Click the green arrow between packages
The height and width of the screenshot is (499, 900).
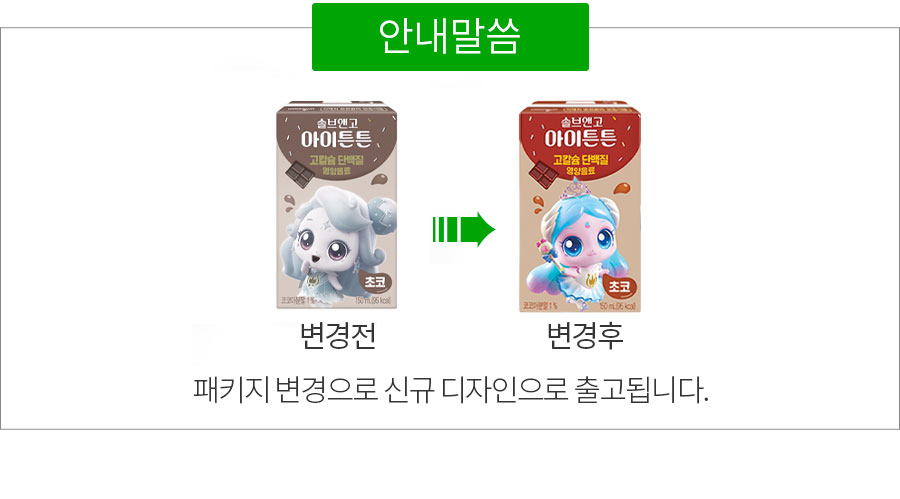click(463, 229)
